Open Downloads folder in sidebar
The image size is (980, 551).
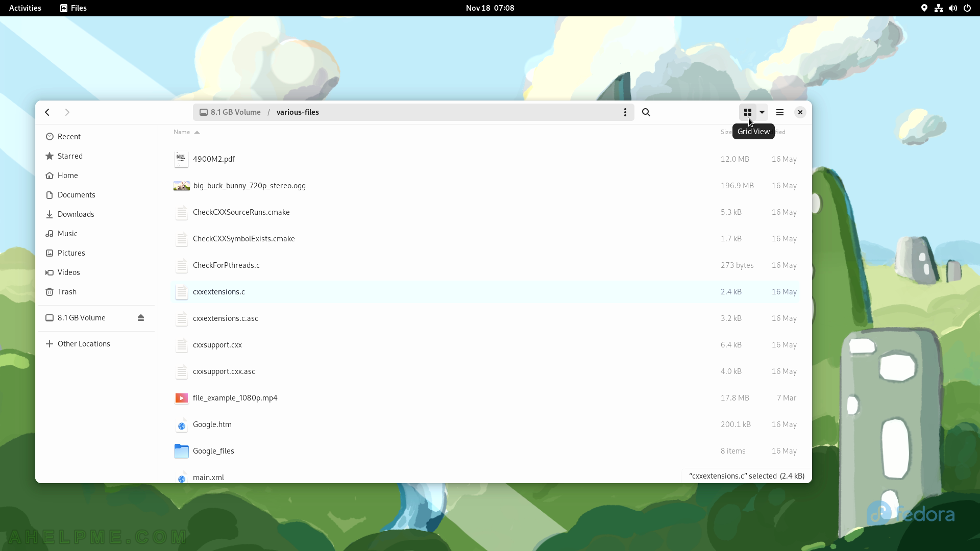(97, 214)
